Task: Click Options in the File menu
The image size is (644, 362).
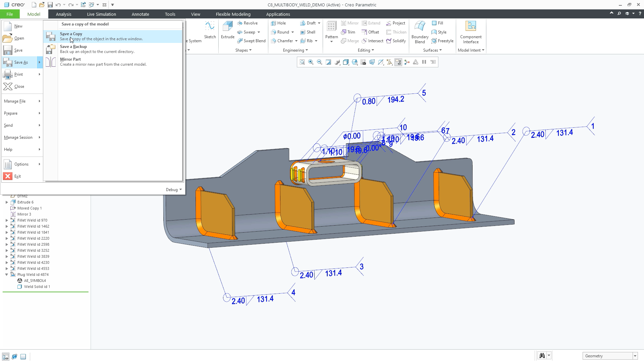Action: pos(22,164)
